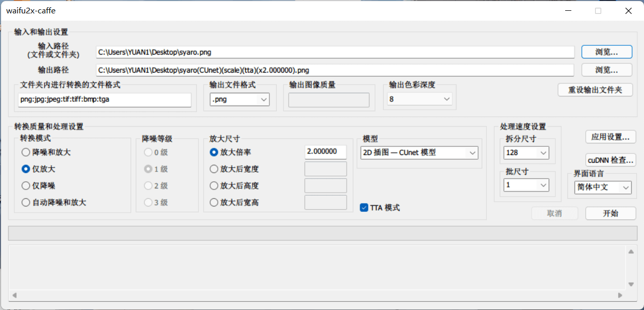644x310 pixels.
Task: Click the 重设输出文件夹 button
Action: (595, 90)
